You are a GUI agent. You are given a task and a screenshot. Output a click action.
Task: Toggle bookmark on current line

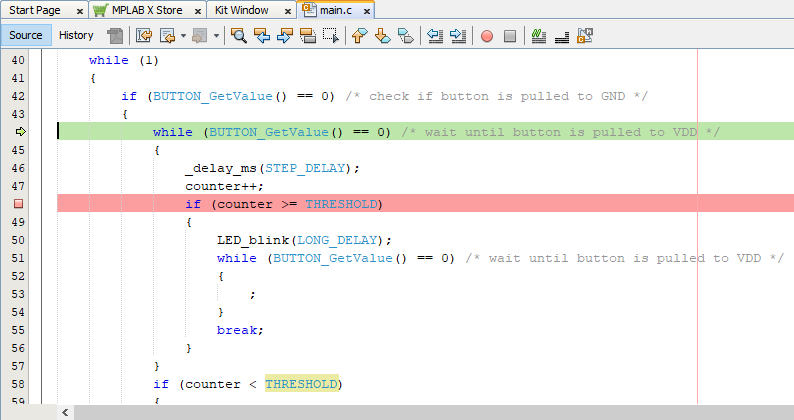(405, 36)
